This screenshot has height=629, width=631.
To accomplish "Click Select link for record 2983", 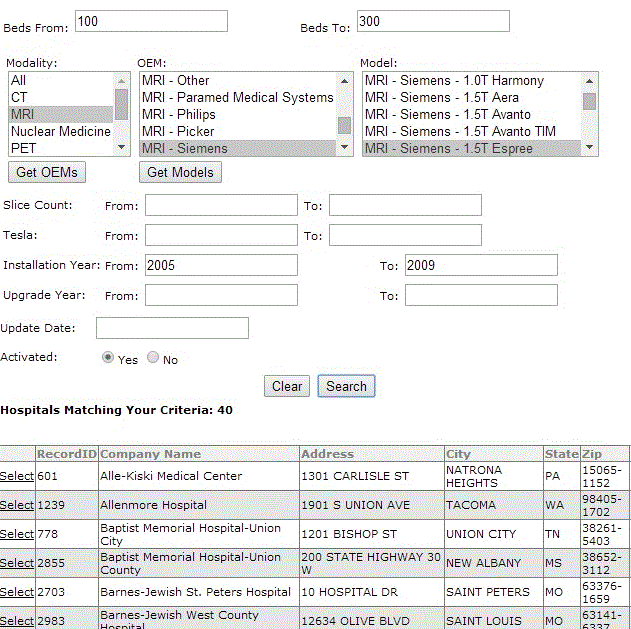I will click(x=17, y=621).
